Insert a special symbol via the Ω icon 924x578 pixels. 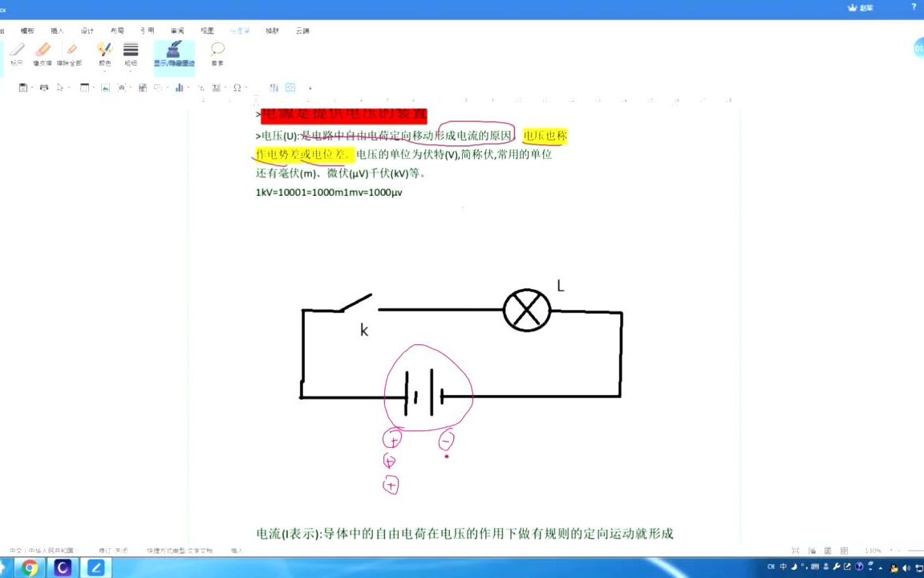pos(237,88)
